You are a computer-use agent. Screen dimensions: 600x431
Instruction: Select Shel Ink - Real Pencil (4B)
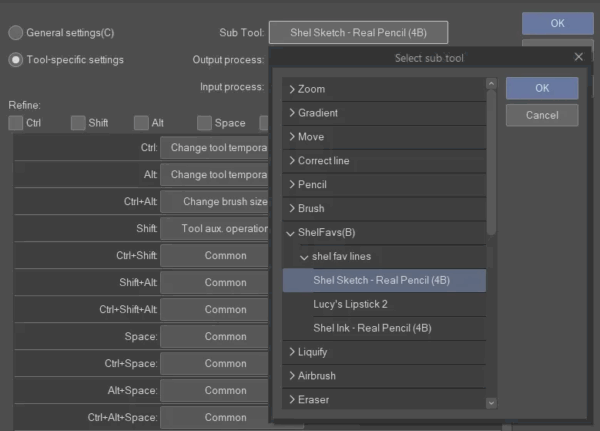point(371,328)
